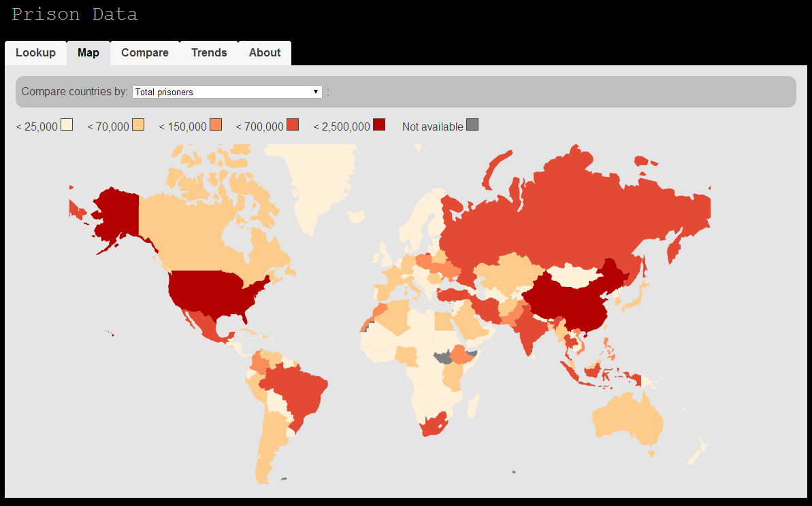Select New Zealand on the map
This screenshot has height=506, width=812.
[698, 452]
